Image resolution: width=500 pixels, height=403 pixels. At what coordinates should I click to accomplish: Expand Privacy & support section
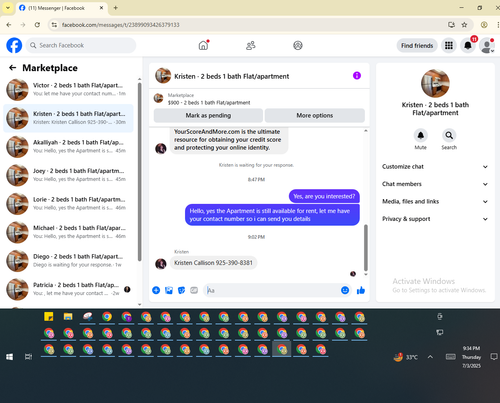[x=435, y=219]
